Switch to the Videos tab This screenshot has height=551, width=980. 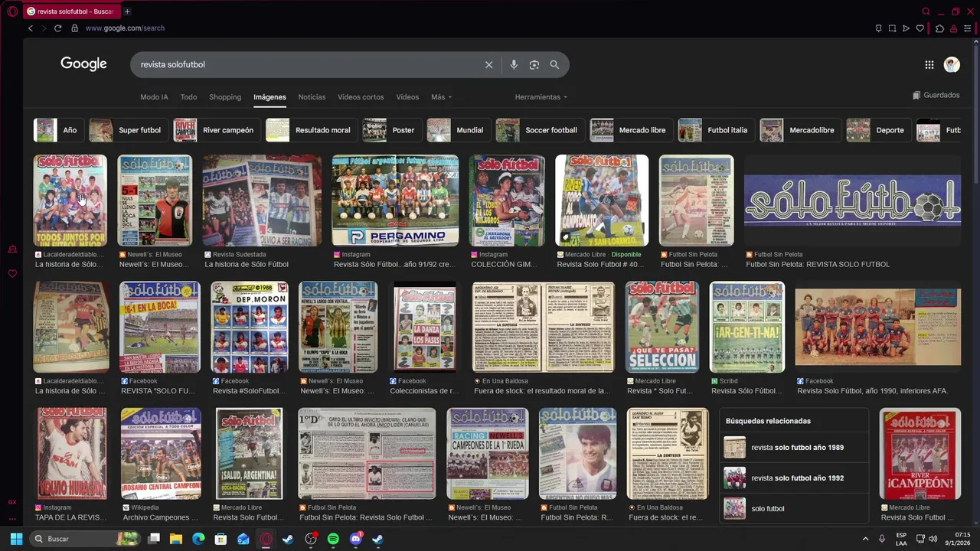click(407, 97)
